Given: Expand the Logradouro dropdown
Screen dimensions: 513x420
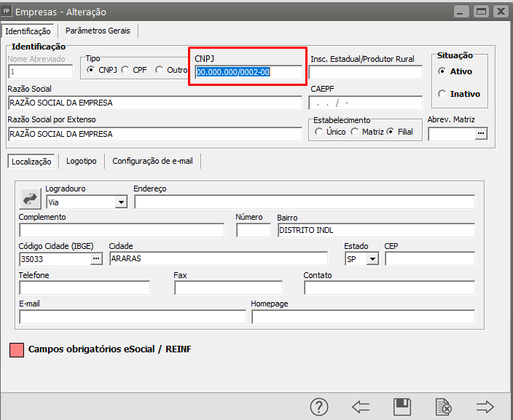Looking at the screenshot, I should 121,202.
